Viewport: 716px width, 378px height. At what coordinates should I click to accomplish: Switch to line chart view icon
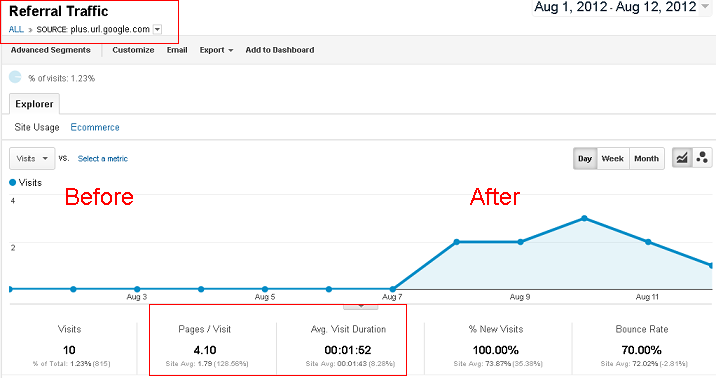point(682,158)
